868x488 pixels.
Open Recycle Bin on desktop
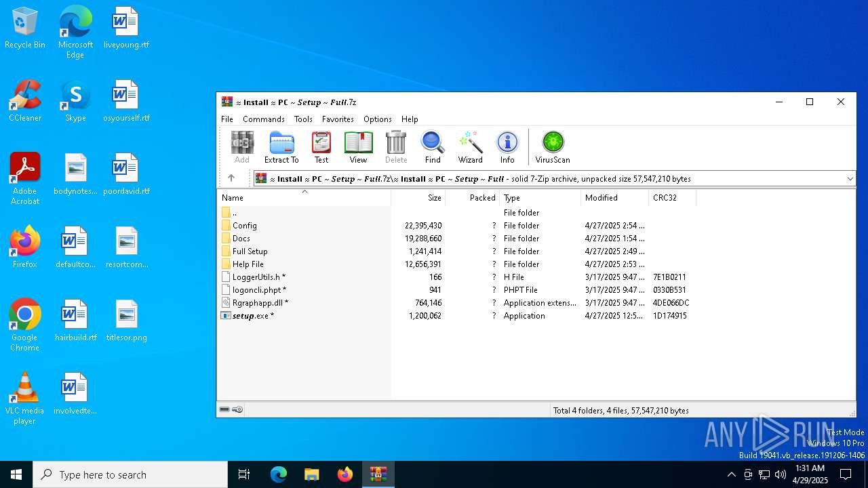pyautogui.click(x=25, y=28)
